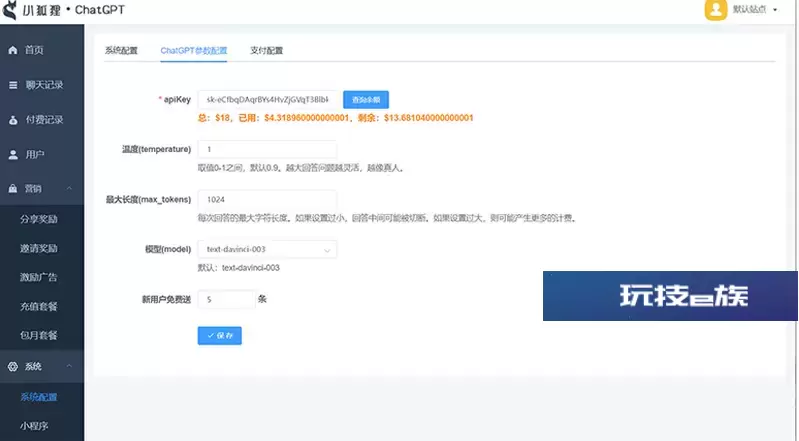Open 激励广告 submenu item

pyautogui.click(x=39, y=277)
